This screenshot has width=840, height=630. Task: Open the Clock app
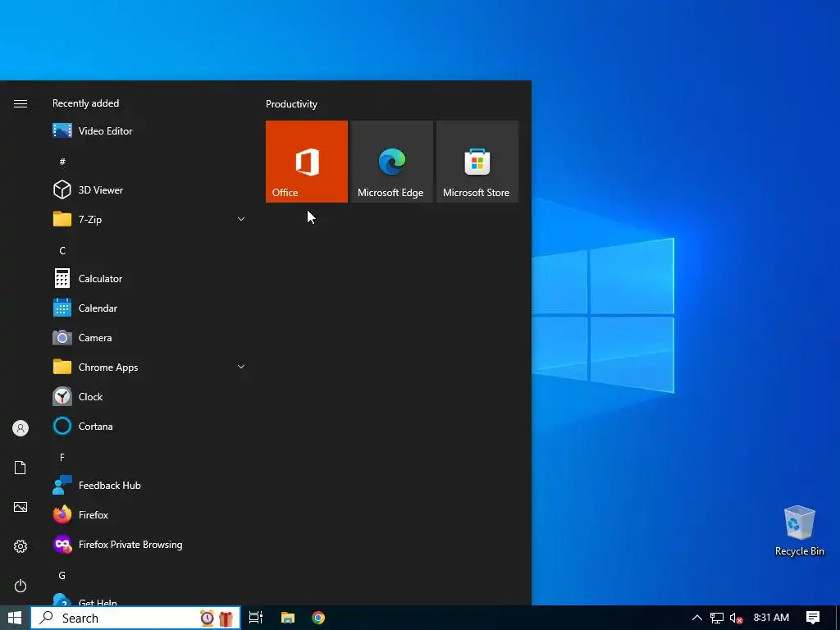point(150,396)
